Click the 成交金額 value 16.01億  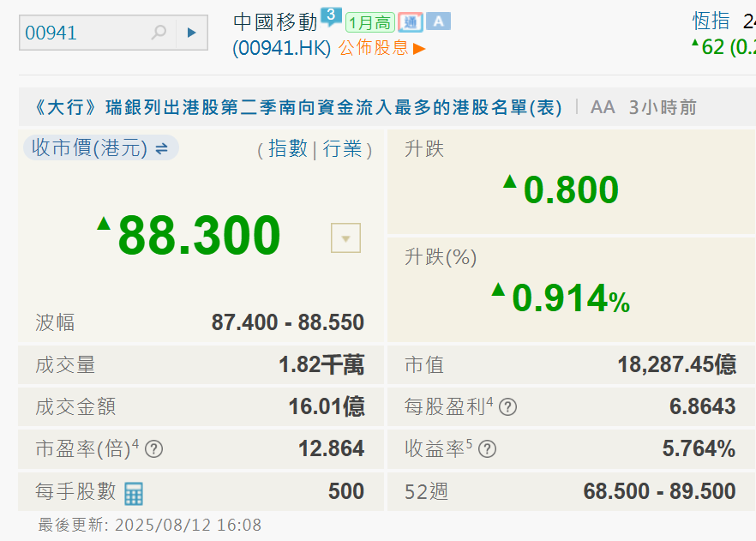click(327, 407)
